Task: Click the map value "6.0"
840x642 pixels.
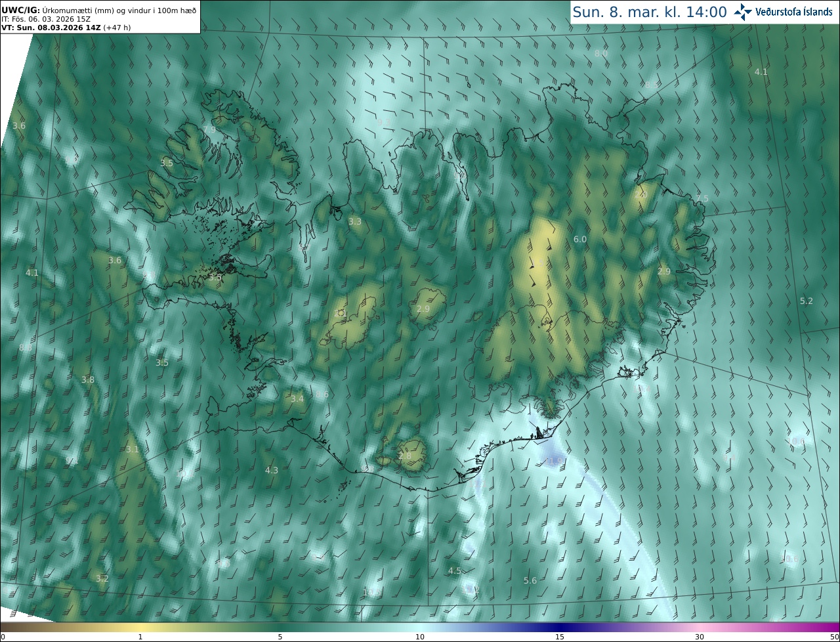Action: coord(580,240)
